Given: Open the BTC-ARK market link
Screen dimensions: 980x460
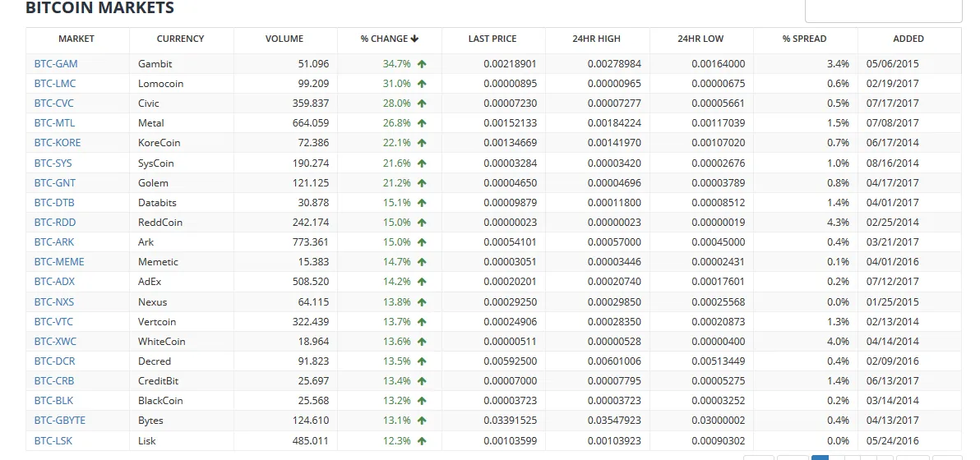Looking at the screenshot, I should point(54,242).
